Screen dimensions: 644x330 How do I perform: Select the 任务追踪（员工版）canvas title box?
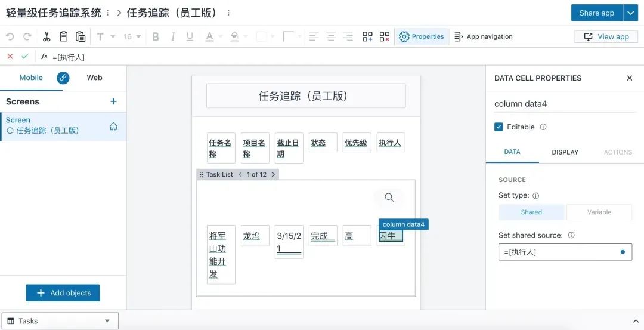306,96
